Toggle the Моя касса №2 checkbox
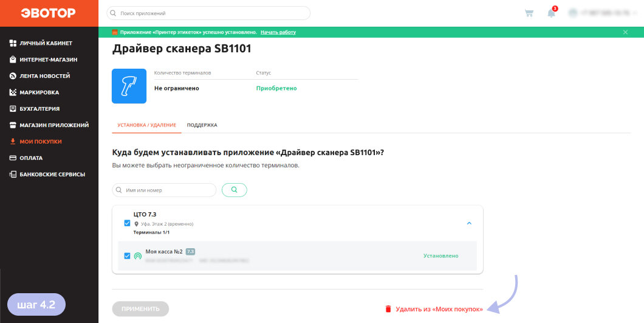644x323 pixels. point(128,256)
